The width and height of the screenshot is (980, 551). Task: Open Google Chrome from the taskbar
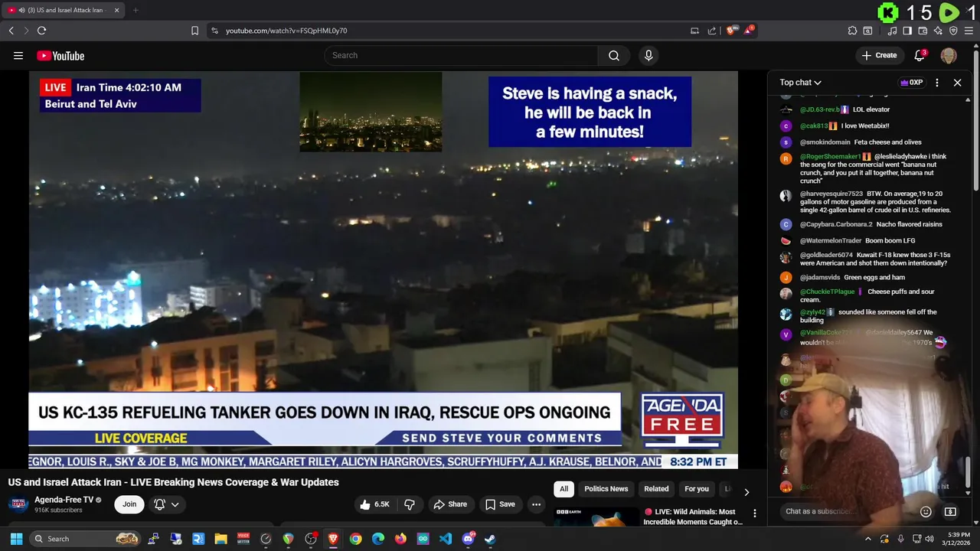tap(356, 539)
